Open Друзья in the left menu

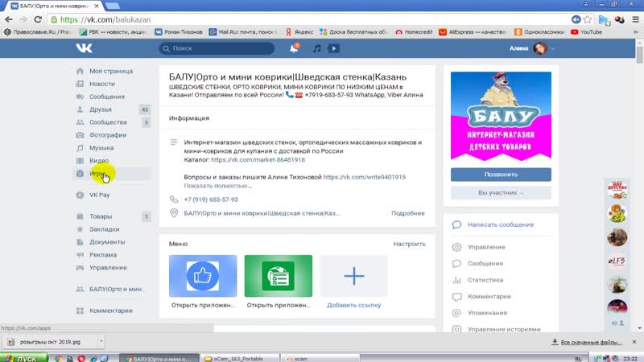[101, 109]
